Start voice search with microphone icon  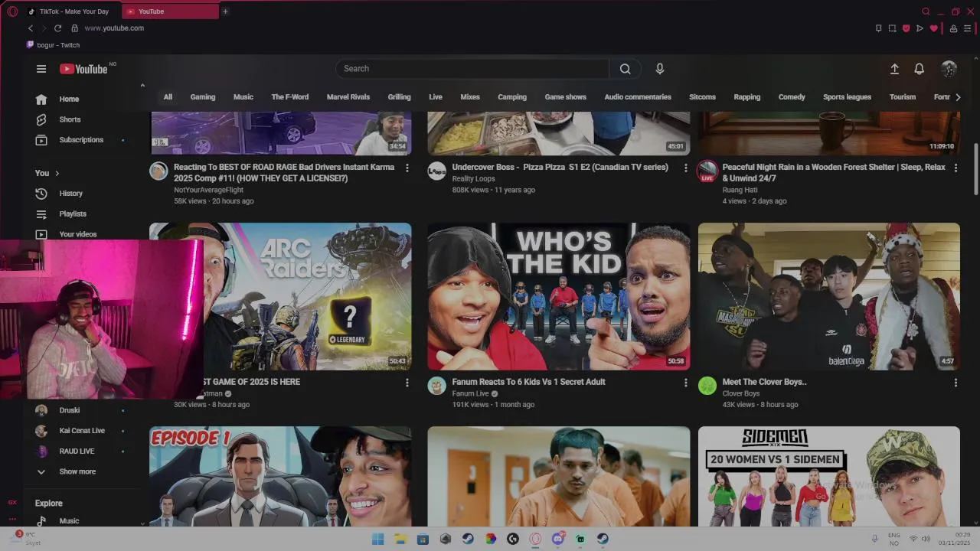[660, 69]
